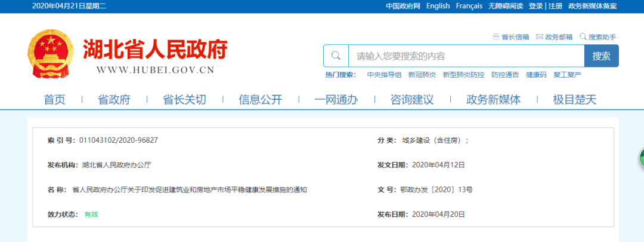This screenshot has height=242, width=644.
Task: Open 咨询建议 navigation item
Action: pyautogui.click(x=411, y=100)
